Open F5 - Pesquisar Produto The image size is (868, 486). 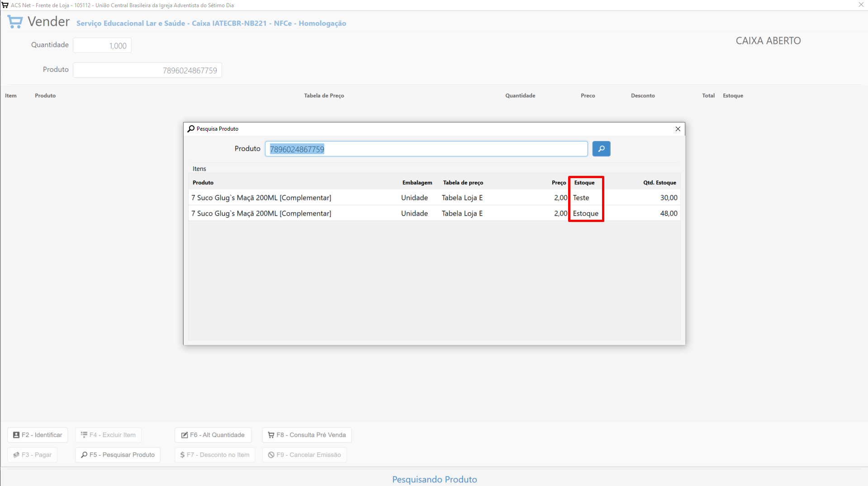(118, 455)
